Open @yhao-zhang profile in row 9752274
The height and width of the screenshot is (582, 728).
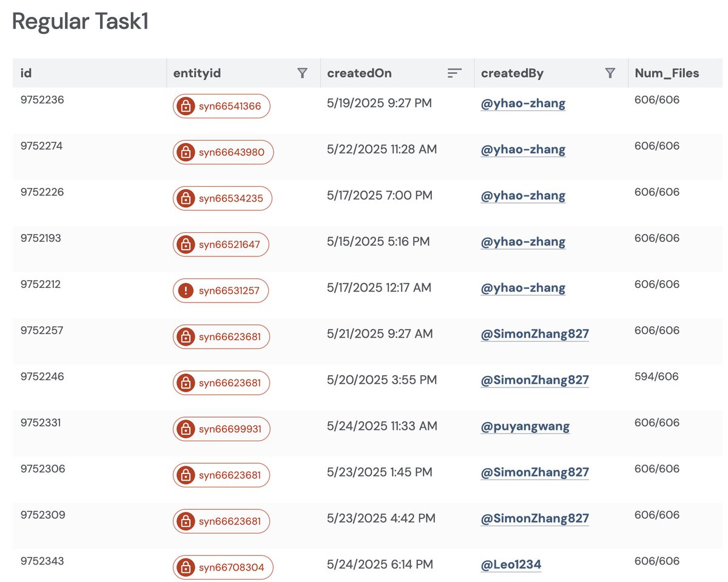(523, 150)
